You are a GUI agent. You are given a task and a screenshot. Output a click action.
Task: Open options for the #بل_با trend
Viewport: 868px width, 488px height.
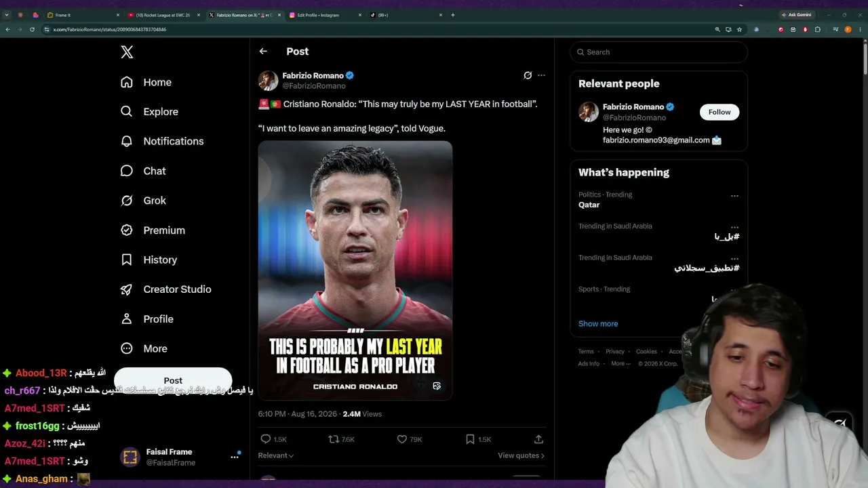point(734,227)
